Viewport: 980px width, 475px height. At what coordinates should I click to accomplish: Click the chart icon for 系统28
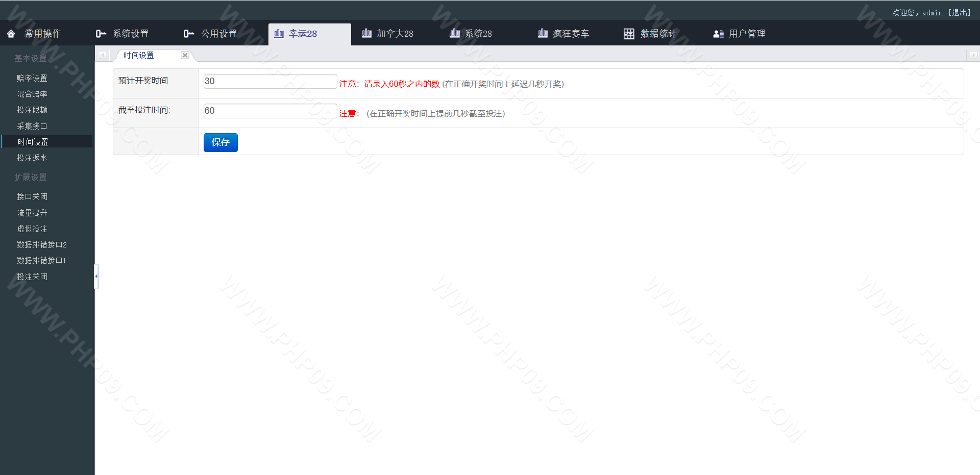455,34
